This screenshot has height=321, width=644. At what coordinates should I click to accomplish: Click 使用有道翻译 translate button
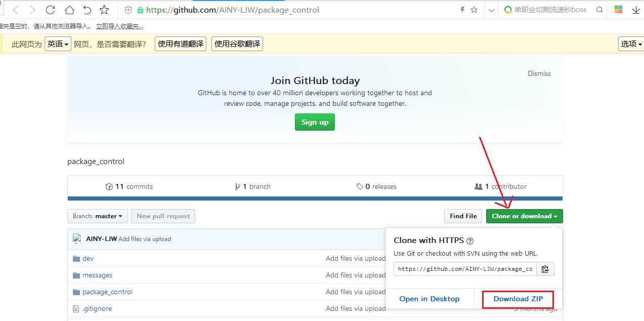coord(181,44)
